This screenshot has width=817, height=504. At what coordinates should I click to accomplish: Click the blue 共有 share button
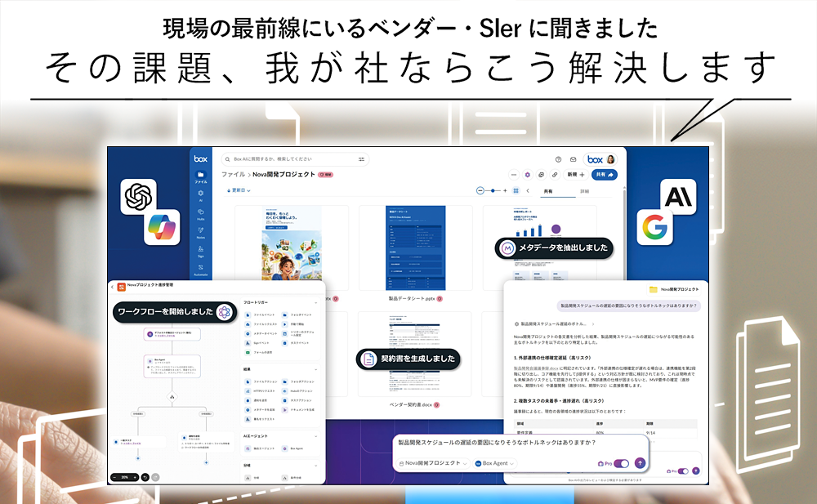(605, 175)
